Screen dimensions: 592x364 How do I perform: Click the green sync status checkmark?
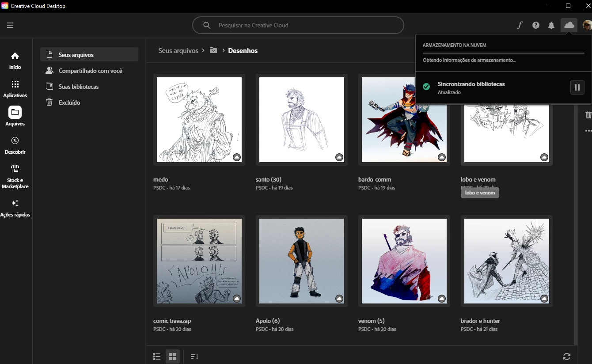(426, 87)
